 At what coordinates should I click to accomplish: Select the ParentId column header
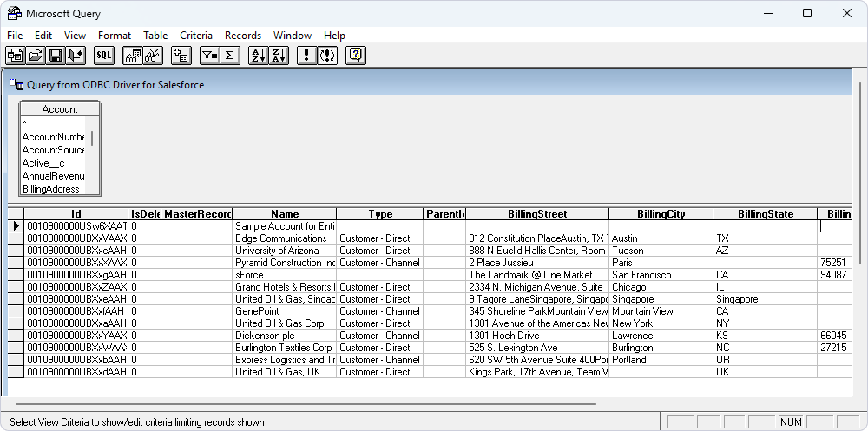[x=444, y=214]
